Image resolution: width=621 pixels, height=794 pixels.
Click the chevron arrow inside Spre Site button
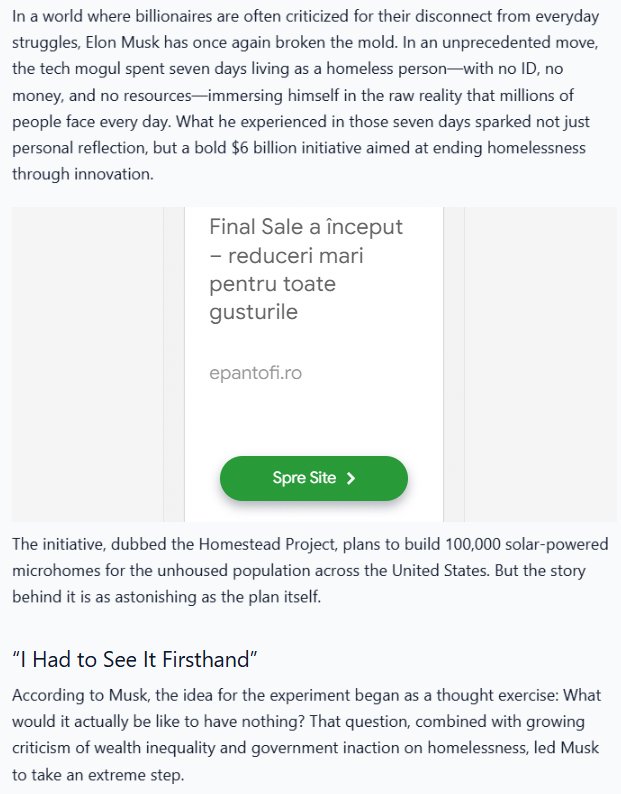click(351, 478)
